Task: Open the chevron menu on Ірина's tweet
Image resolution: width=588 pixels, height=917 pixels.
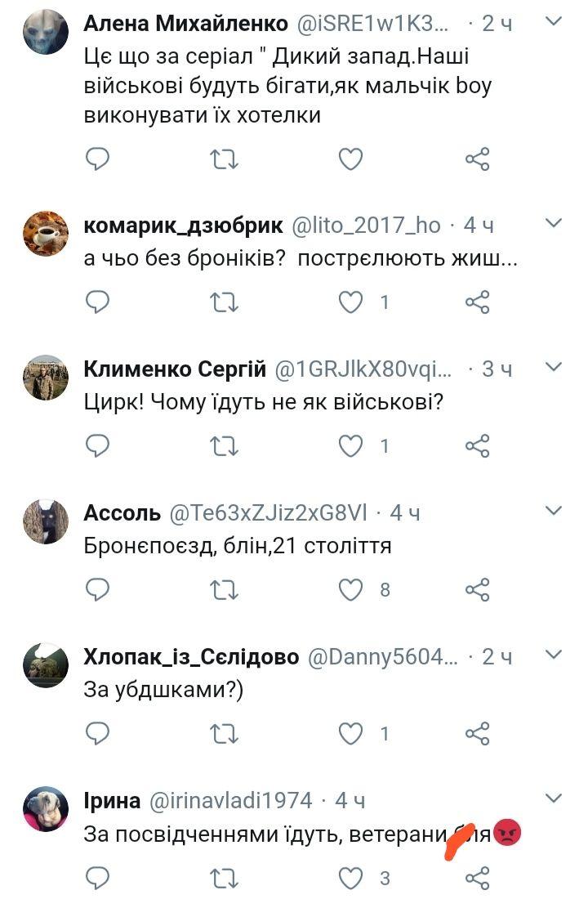Action: tap(554, 799)
